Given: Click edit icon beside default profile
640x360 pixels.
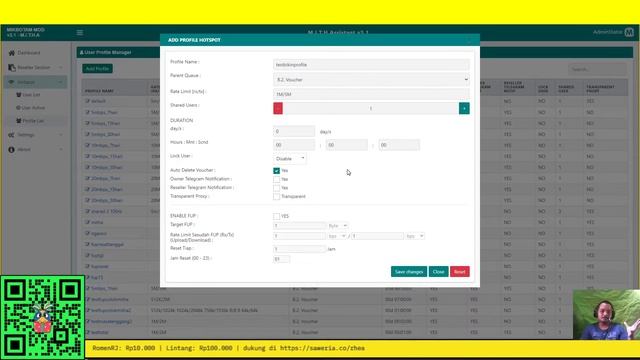Looking at the screenshot, I should [87, 101].
